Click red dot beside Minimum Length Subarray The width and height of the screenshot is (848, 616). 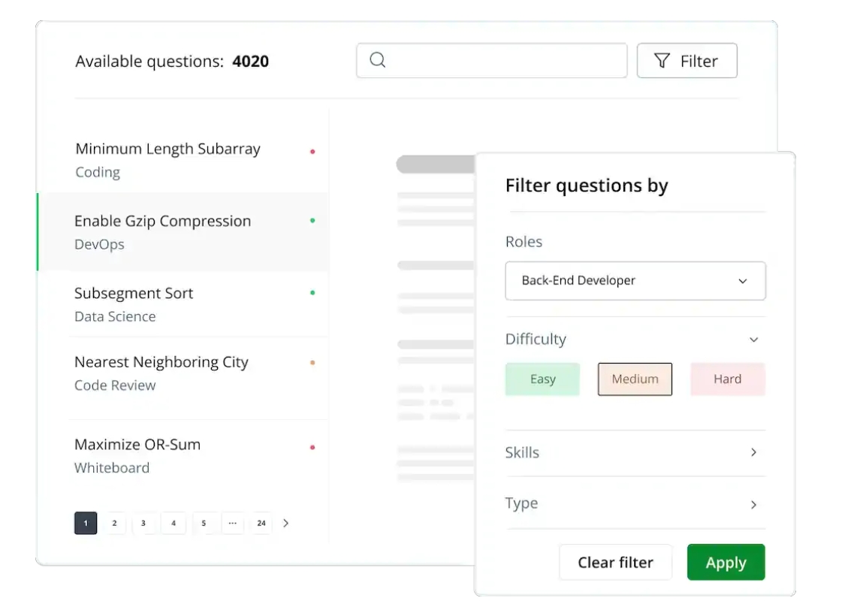tap(312, 152)
